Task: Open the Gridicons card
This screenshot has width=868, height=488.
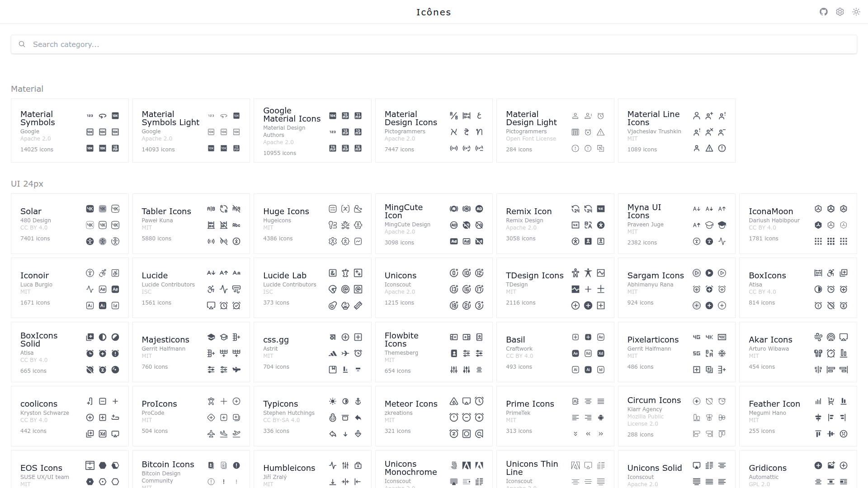Action: coord(798,469)
